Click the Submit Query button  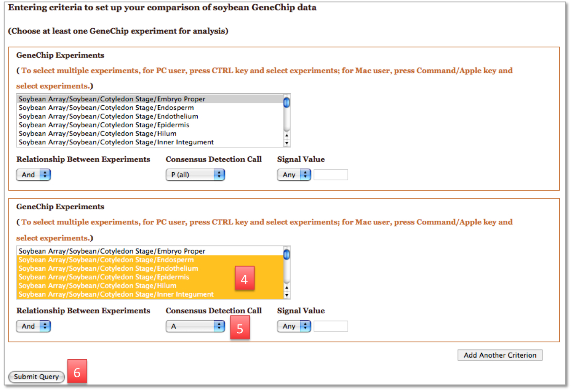[36, 376]
